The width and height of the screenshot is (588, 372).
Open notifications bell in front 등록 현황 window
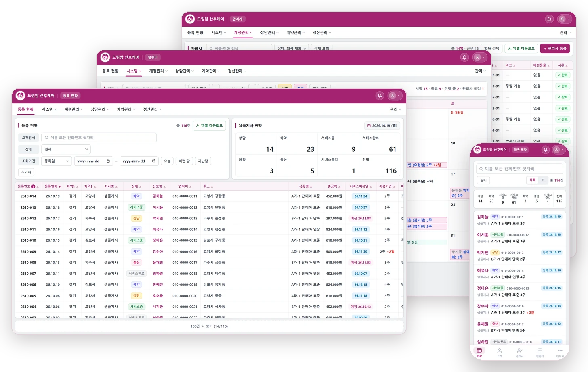pos(380,96)
